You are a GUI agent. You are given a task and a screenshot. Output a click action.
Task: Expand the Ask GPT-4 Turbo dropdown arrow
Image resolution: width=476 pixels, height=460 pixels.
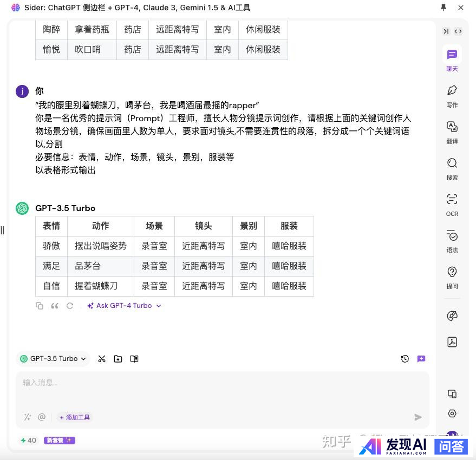(x=159, y=306)
